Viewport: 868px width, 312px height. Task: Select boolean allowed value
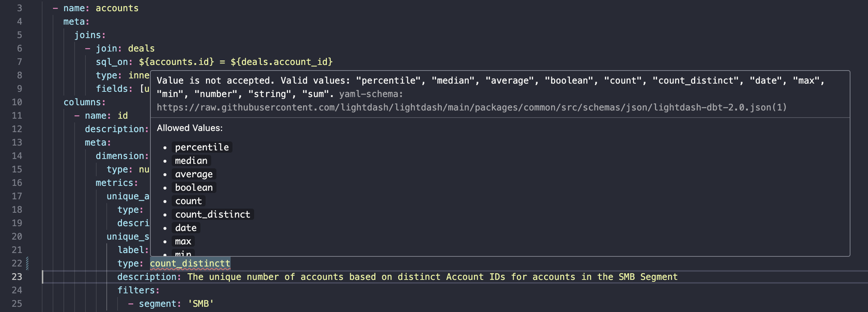pyautogui.click(x=194, y=188)
